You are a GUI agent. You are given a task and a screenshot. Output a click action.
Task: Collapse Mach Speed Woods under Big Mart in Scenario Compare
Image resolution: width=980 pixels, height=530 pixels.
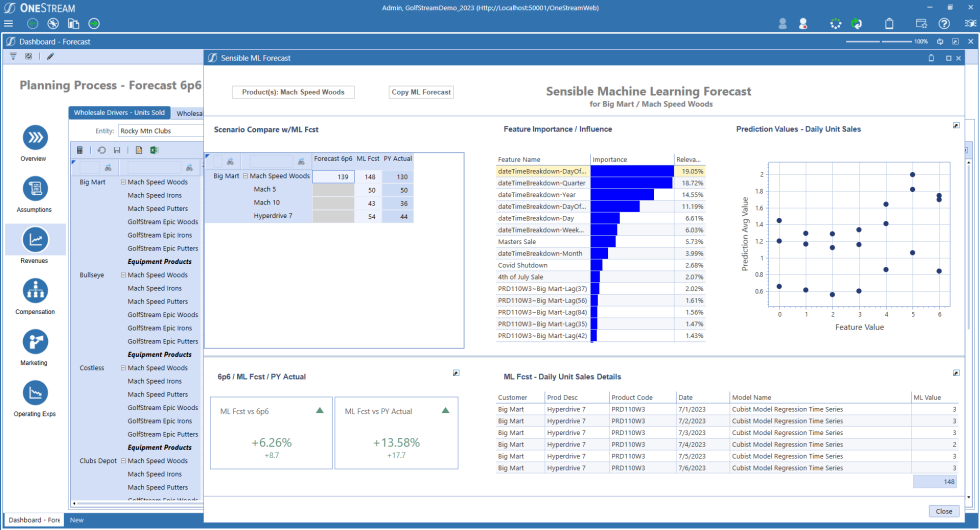click(x=247, y=176)
